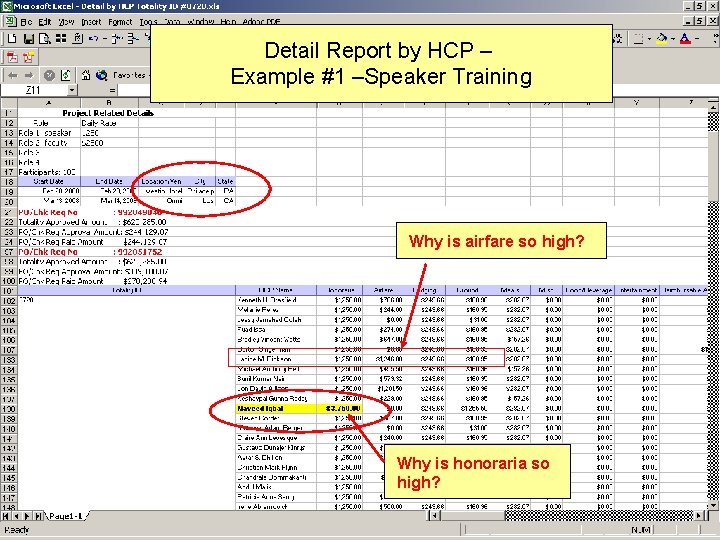Click the first Adobe PDF convert icon
Image resolution: width=720 pixels, height=540 pixels.
pos(12,57)
